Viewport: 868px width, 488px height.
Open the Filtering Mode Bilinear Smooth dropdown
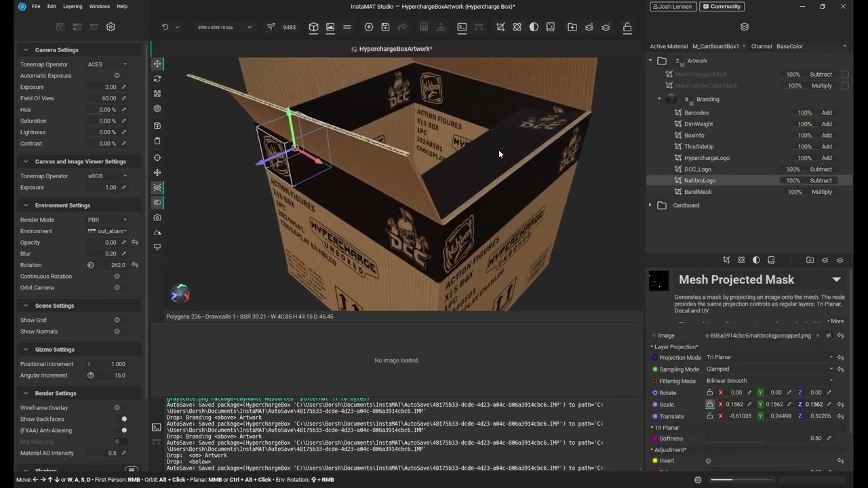coord(769,381)
